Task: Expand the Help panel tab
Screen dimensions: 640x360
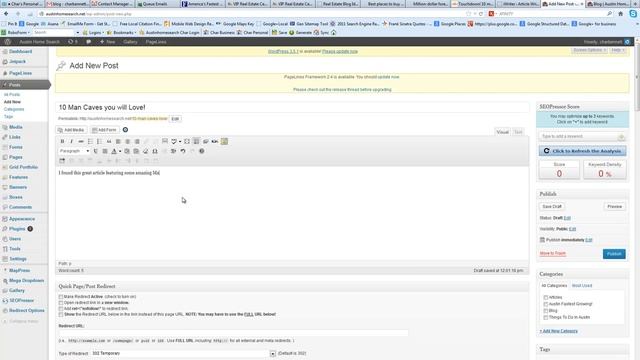Action: [618, 50]
